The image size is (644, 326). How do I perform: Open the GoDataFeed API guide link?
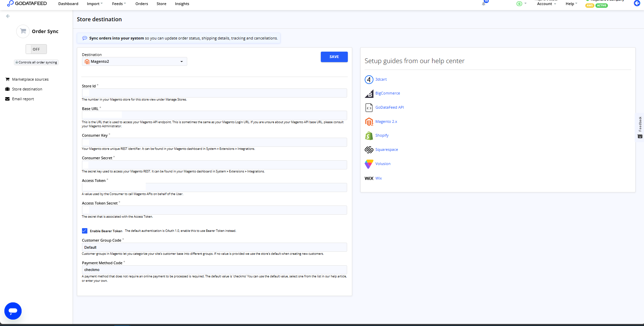[x=389, y=108]
